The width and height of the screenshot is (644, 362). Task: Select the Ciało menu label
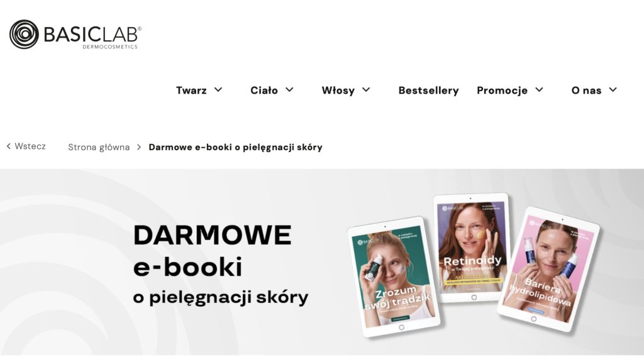[x=264, y=90]
